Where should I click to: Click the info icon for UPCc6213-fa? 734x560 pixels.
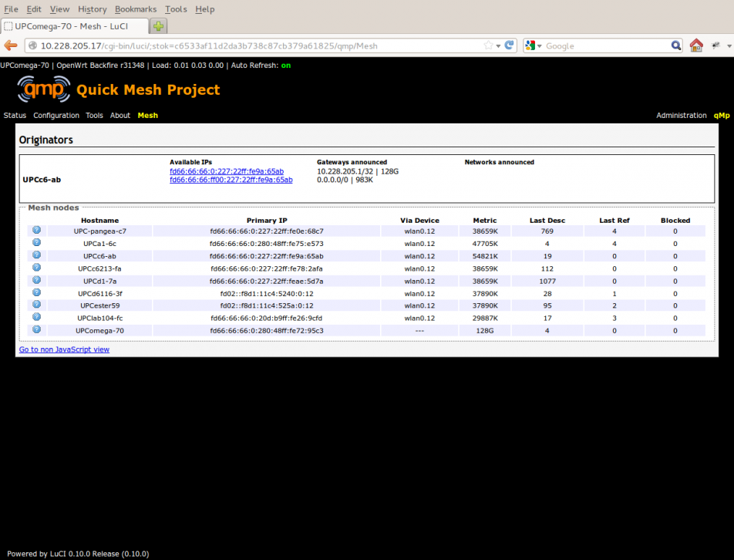click(36, 268)
